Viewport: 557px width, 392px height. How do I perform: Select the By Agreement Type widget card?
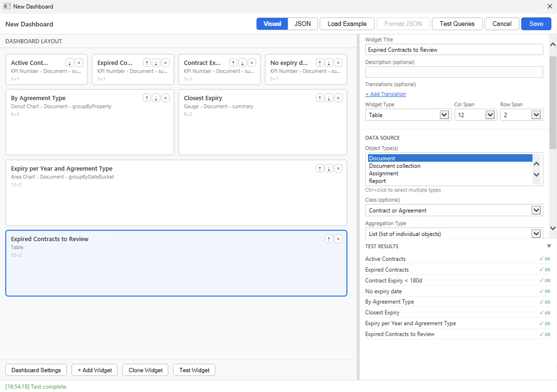pyautogui.click(x=90, y=122)
